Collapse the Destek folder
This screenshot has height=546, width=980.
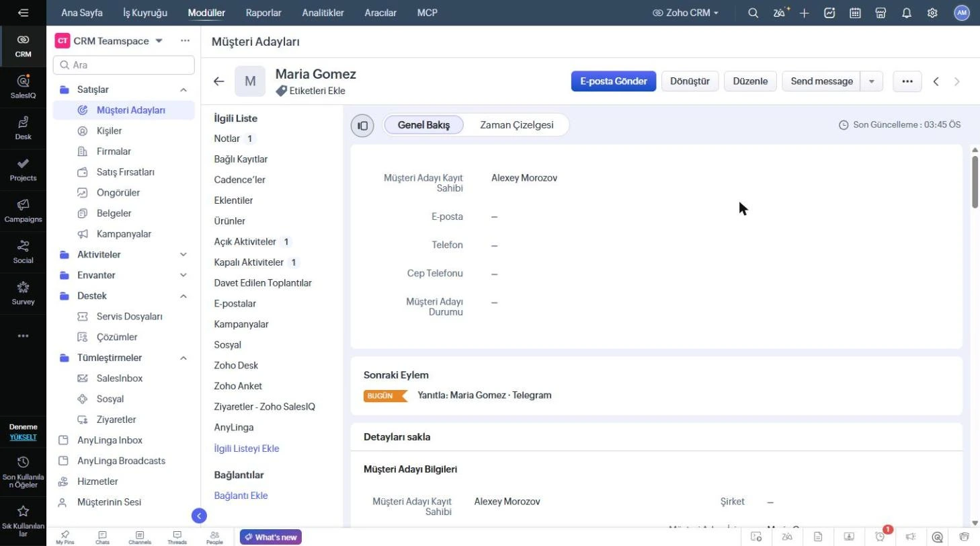183,296
